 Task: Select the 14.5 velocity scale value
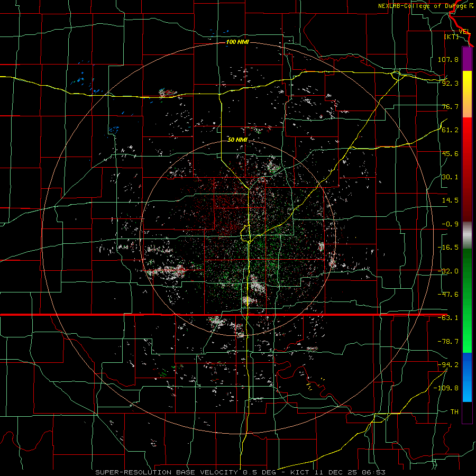click(450, 200)
